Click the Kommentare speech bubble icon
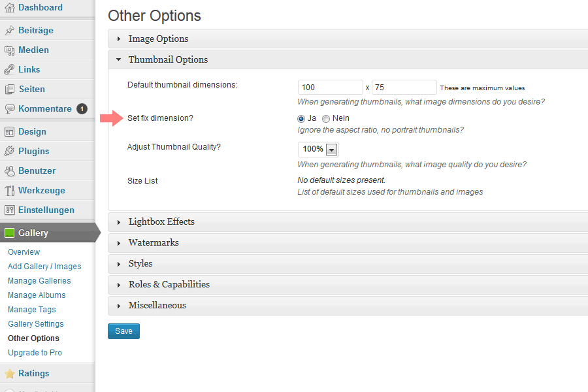 click(9, 109)
